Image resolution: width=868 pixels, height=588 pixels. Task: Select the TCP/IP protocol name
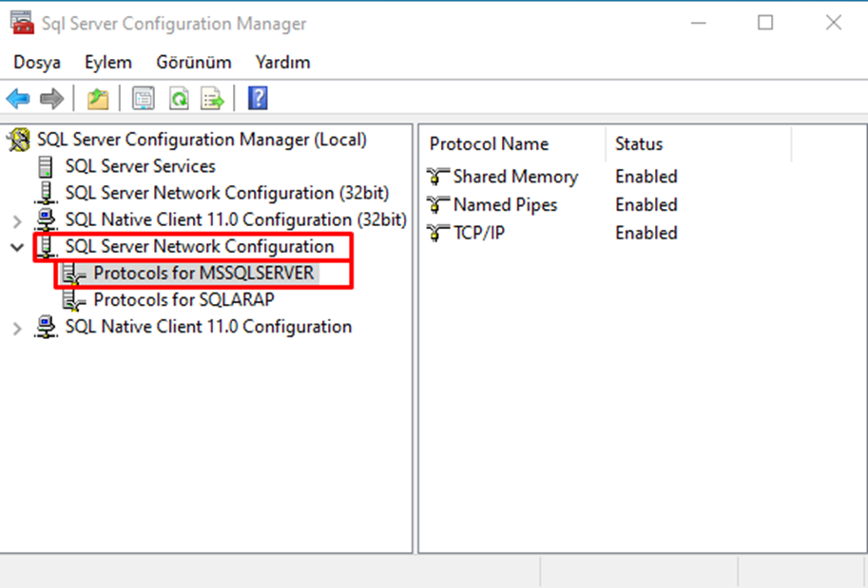pyautogui.click(x=479, y=233)
